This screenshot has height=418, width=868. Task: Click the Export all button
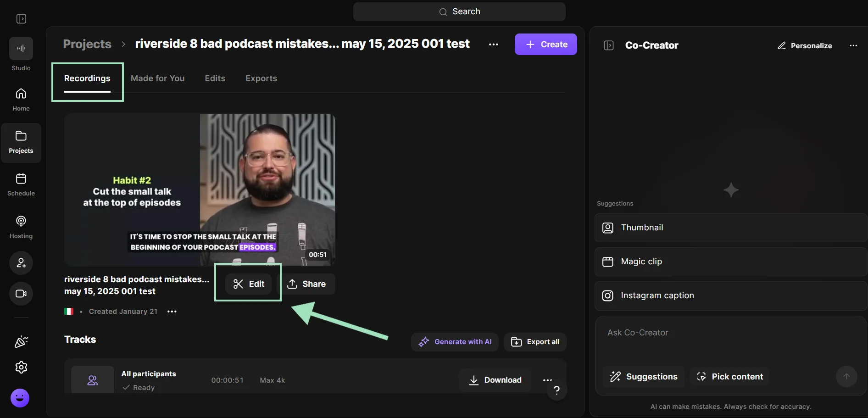pos(535,342)
